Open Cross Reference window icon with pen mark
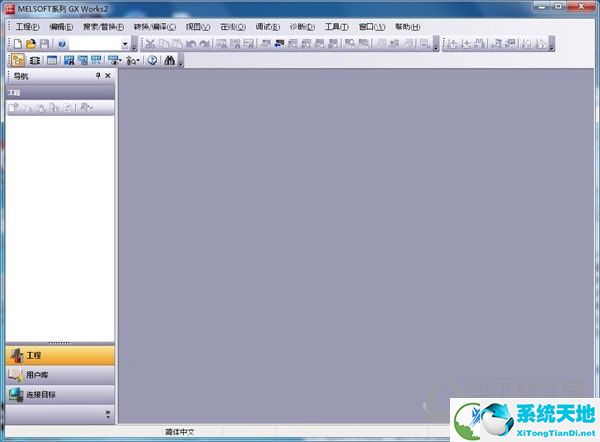600x442 pixels. pyautogui.click(x=69, y=60)
